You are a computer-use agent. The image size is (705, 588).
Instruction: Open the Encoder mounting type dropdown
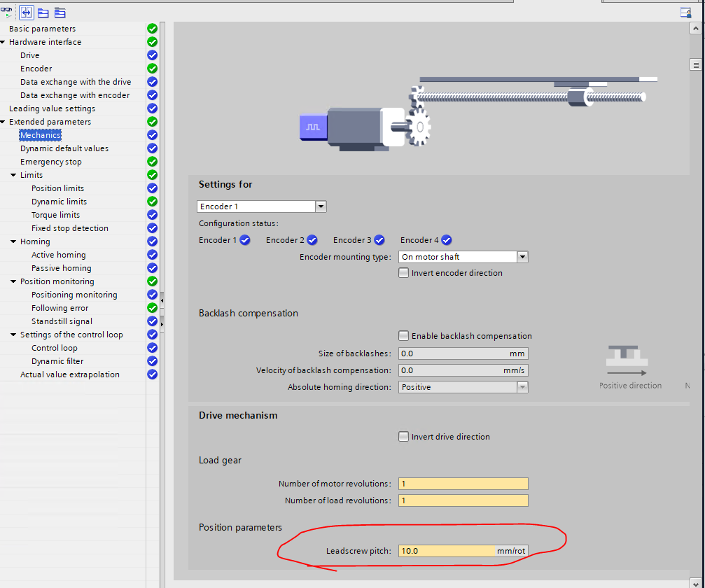click(x=522, y=257)
